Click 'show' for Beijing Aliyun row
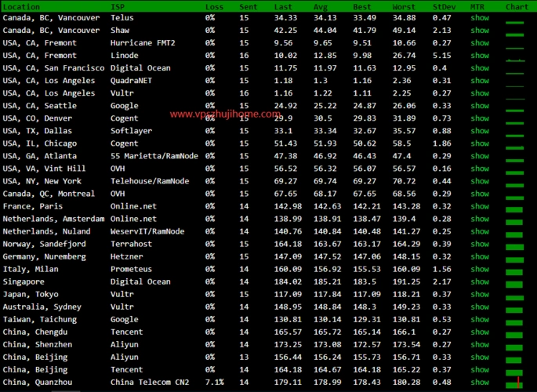Screen dimensions: 537x392 [x=479, y=357]
